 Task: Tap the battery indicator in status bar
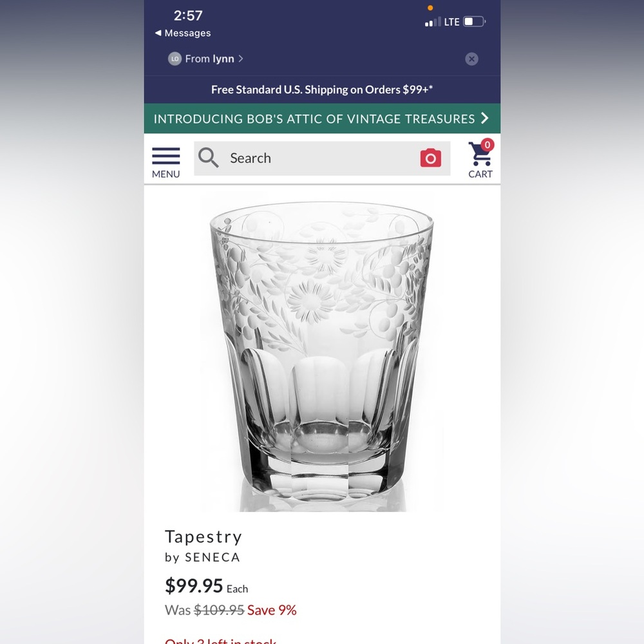pos(475,21)
